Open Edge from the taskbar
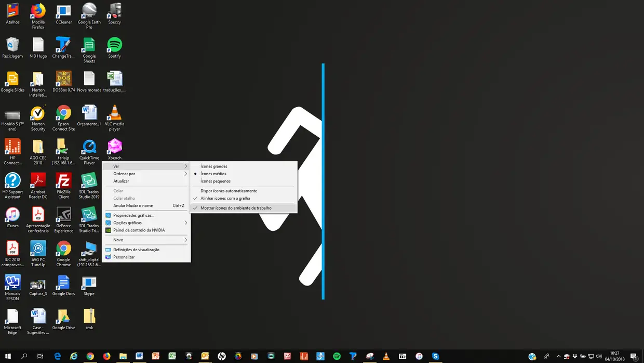Screen dimensions: 644x363 (57, 356)
